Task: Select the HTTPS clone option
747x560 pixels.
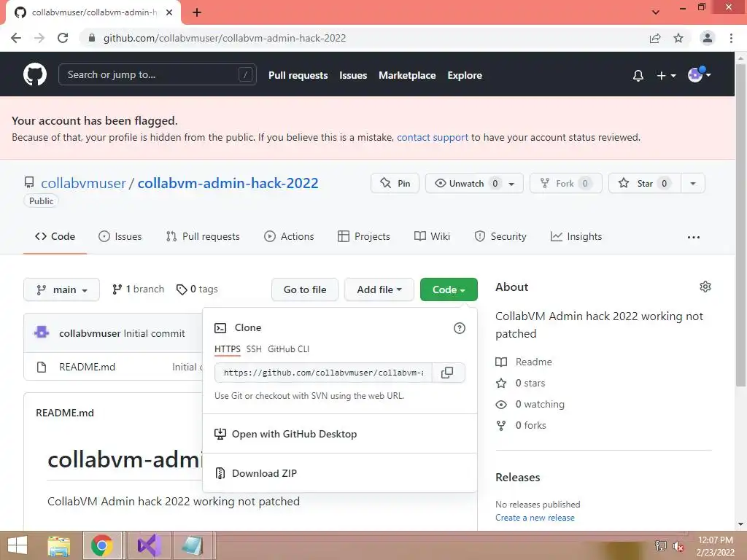Action: pos(228,349)
